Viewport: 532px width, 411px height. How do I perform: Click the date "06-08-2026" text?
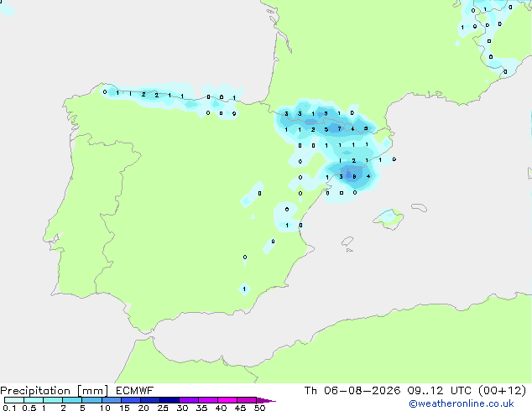pos(362,391)
